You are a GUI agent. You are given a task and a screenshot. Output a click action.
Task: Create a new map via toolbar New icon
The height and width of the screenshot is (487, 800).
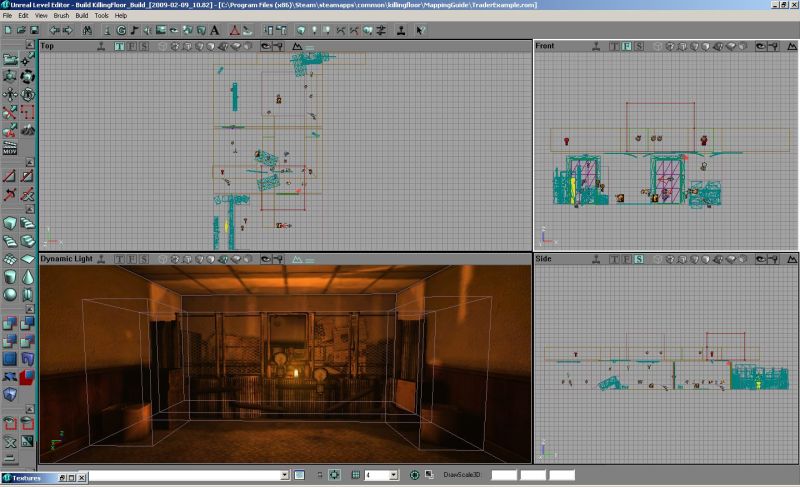(x=8, y=31)
